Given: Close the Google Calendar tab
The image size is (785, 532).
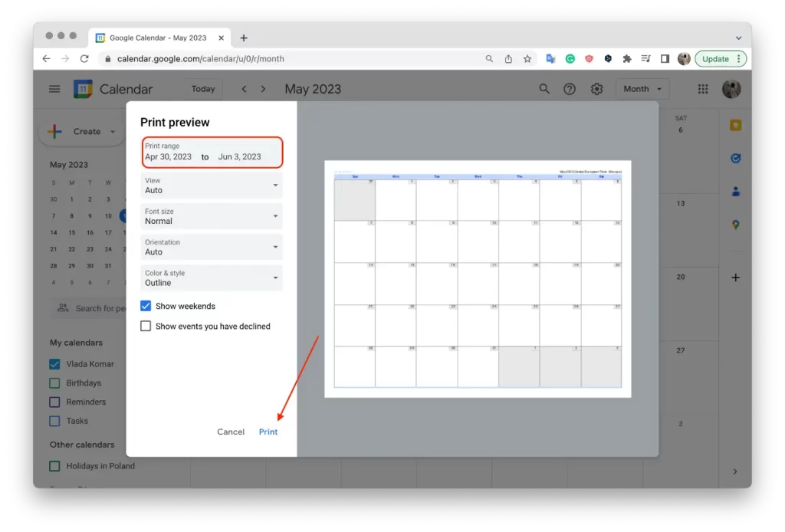Looking at the screenshot, I should [221, 38].
